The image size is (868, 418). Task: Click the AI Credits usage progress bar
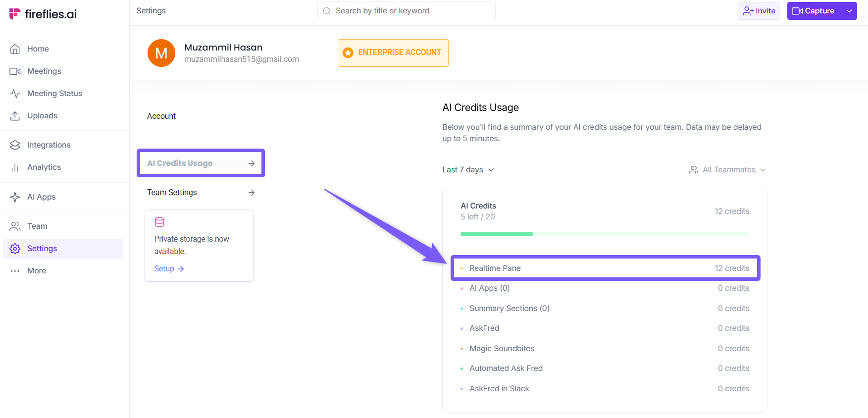(x=604, y=234)
